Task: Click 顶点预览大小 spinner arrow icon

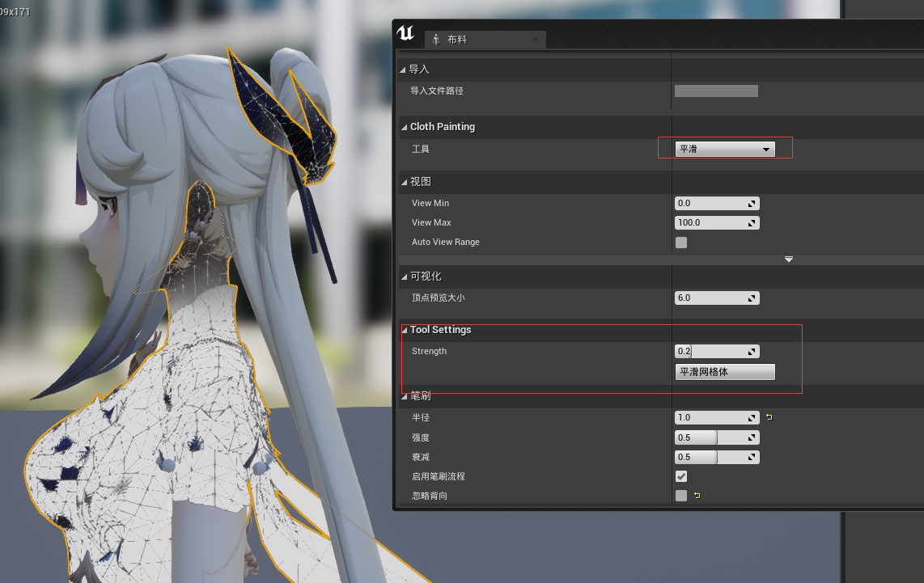Action: tap(752, 298)
